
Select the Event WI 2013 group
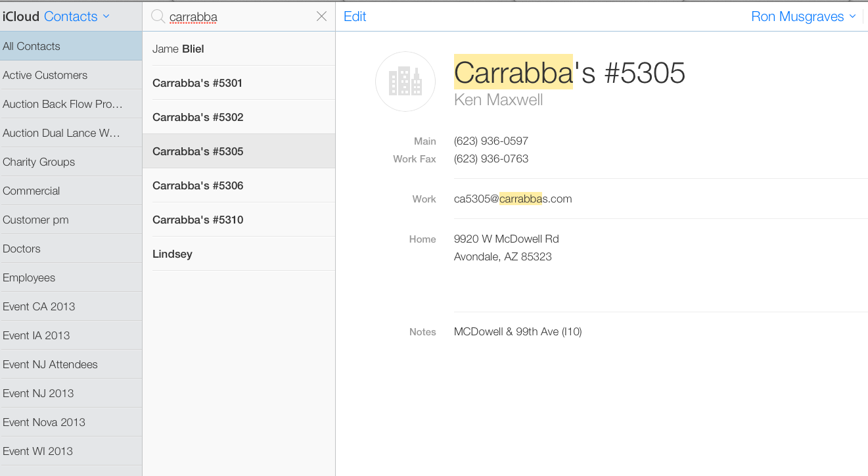(x=71, y=451)
